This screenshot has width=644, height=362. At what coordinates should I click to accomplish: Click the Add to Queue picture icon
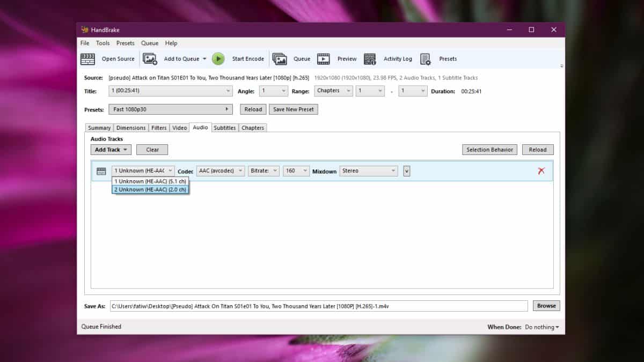point(150,59)
